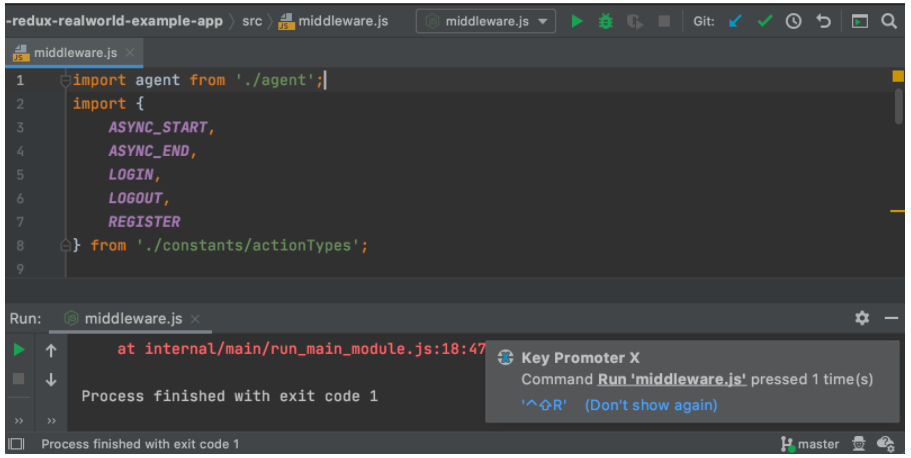Run middleware.js with the green play button in the top toolbar
This screenshot has width=911, height=458.
pyautogui.click(x=577, y=21)
